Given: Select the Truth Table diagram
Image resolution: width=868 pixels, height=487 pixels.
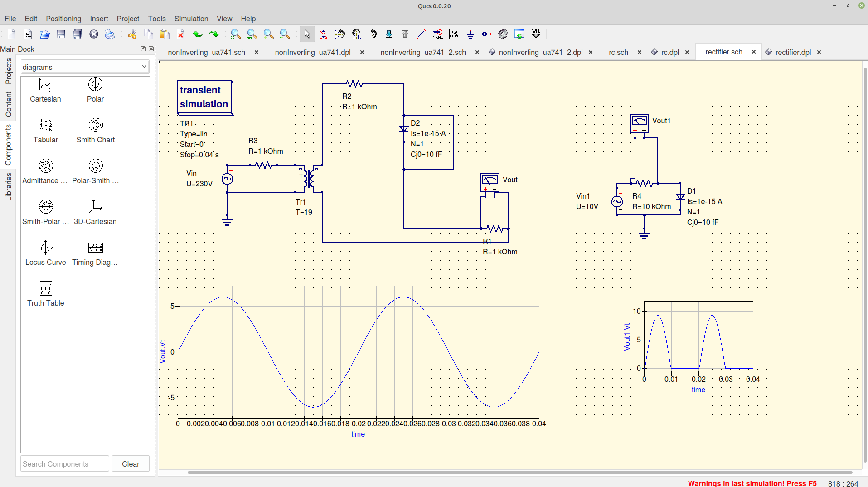Looking at the screenshot, I should [45, 294].
